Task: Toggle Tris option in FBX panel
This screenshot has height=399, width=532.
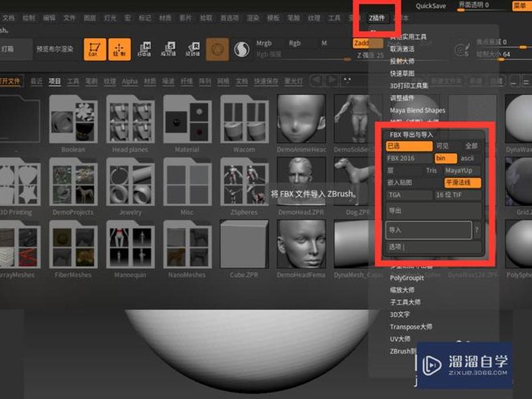Action: click(431, 171)
